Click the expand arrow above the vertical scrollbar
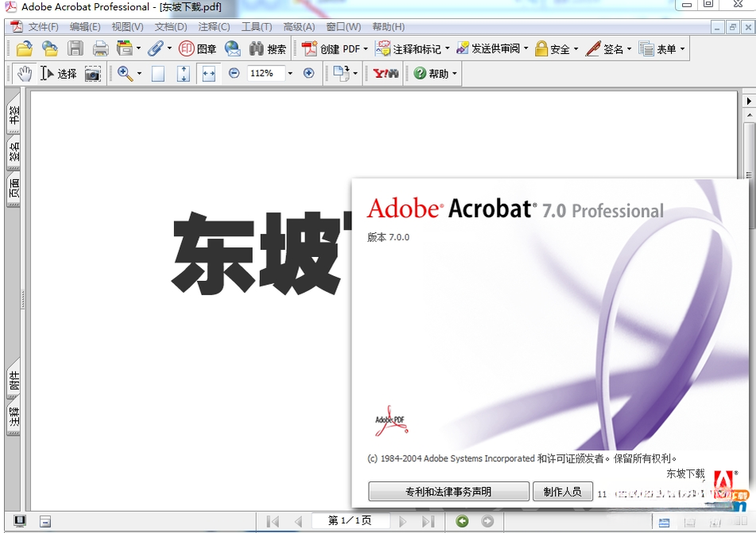Image resolution: width=756 pixels, height=533 pixels. coord(749,101)
